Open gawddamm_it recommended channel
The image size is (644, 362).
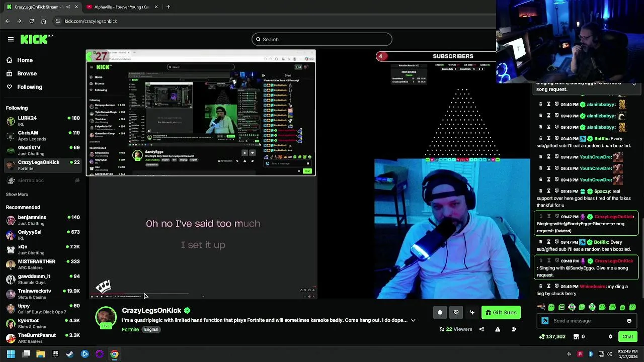click(43, 279)
